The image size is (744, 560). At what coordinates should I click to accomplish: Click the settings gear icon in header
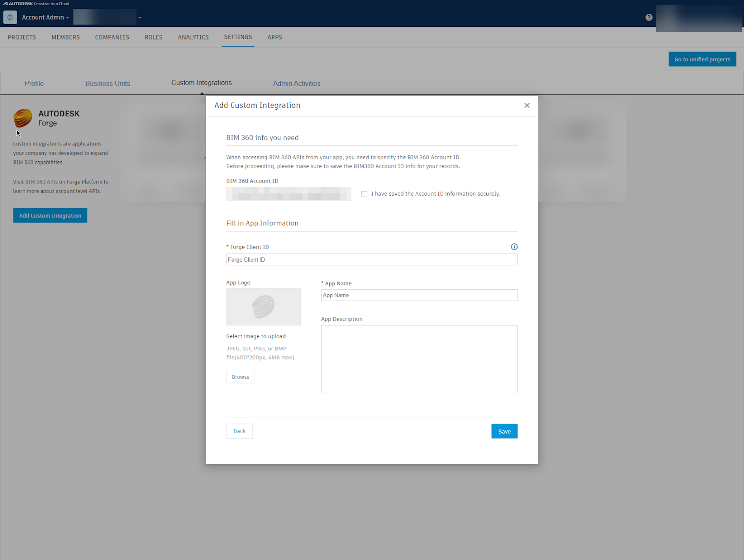click(10, 17)
